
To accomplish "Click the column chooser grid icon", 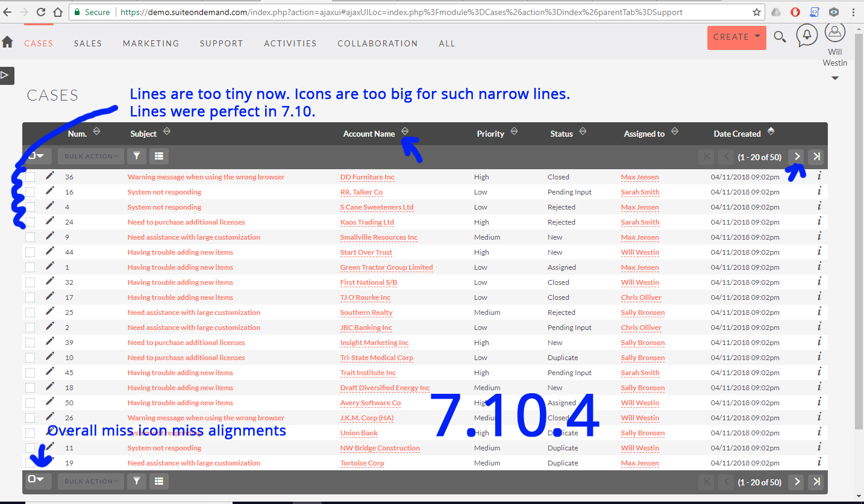I will [159, 156].
